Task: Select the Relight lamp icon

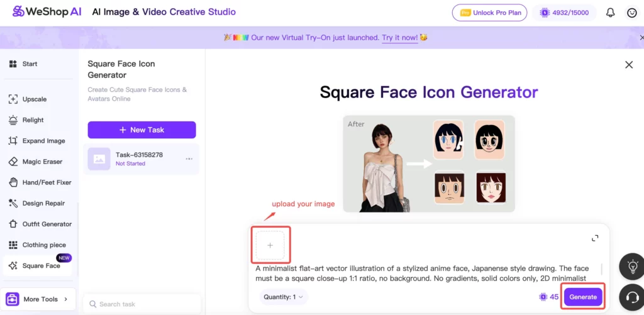Action: (x=13, y=120)
